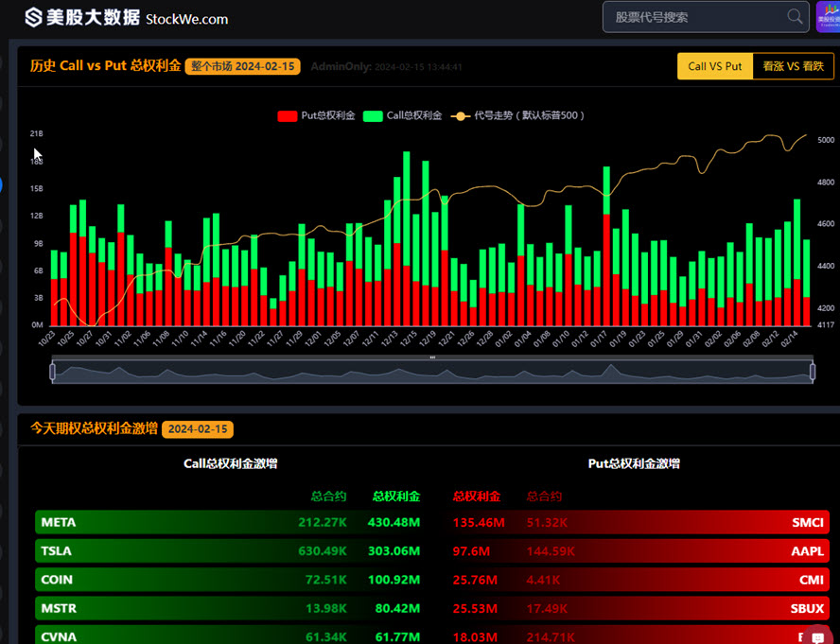This screenshot has height=644, width=840.
Task: Click the StockWe.com site title
Action: click(x=187, y=19)
